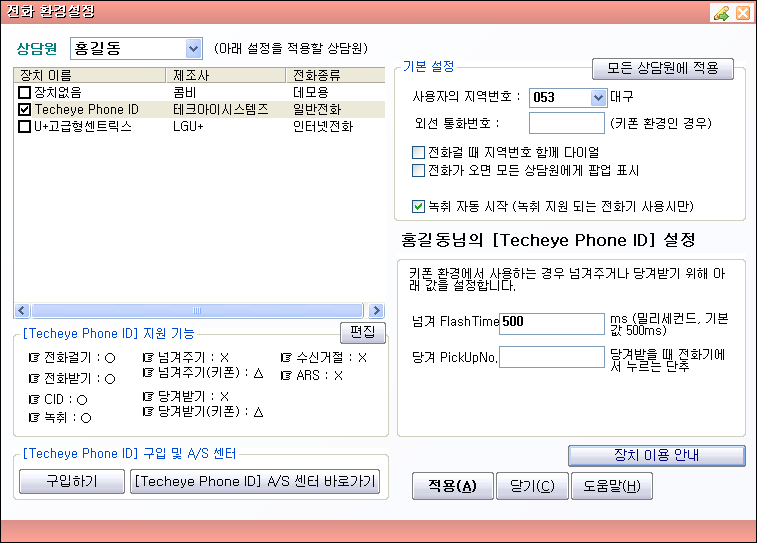Screen dimensions: 757x543
Task: Click the 모든 상담원에 적용 button
Action: tap(662, 69)
